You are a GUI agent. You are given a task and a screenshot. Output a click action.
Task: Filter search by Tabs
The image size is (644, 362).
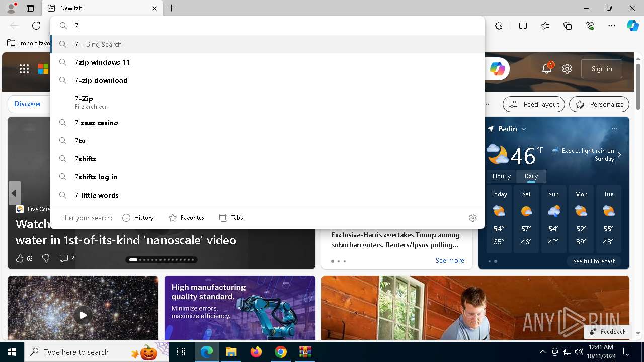point(231,218)
